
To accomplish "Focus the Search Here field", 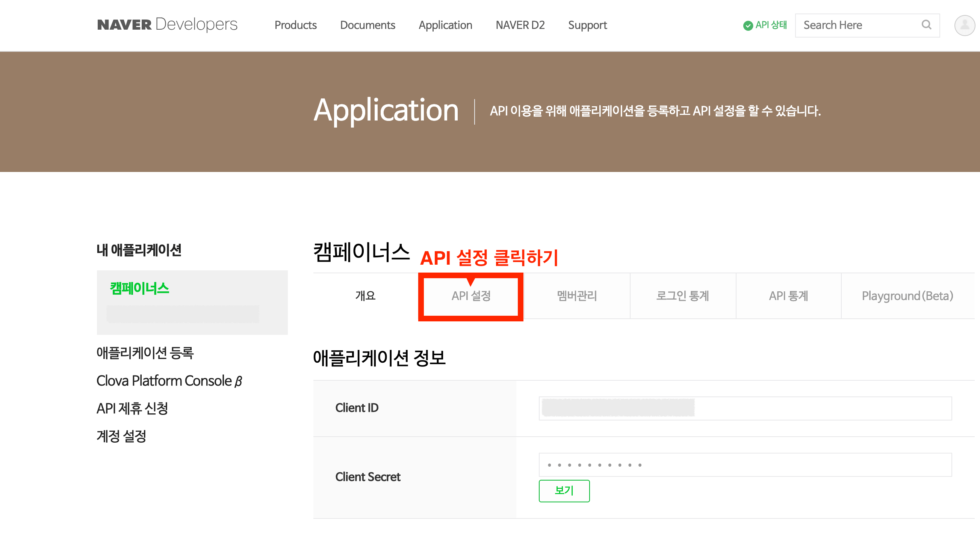I will [867, 25].
